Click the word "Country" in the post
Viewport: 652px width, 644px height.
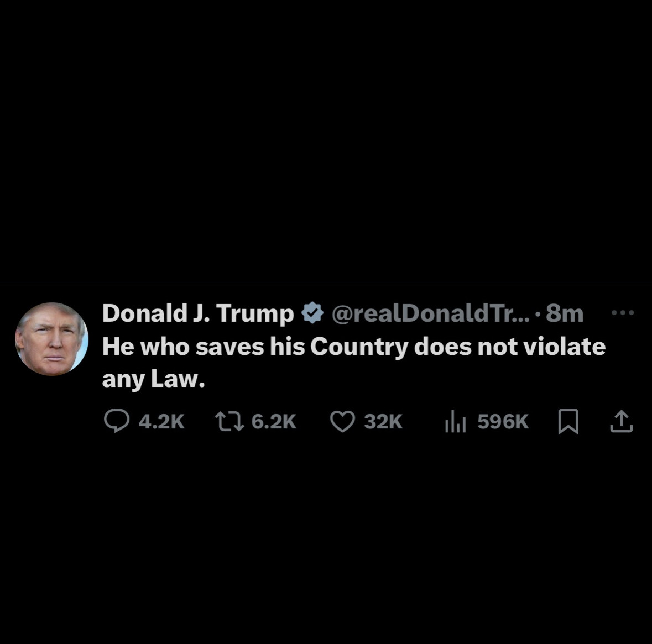[359, 347]
